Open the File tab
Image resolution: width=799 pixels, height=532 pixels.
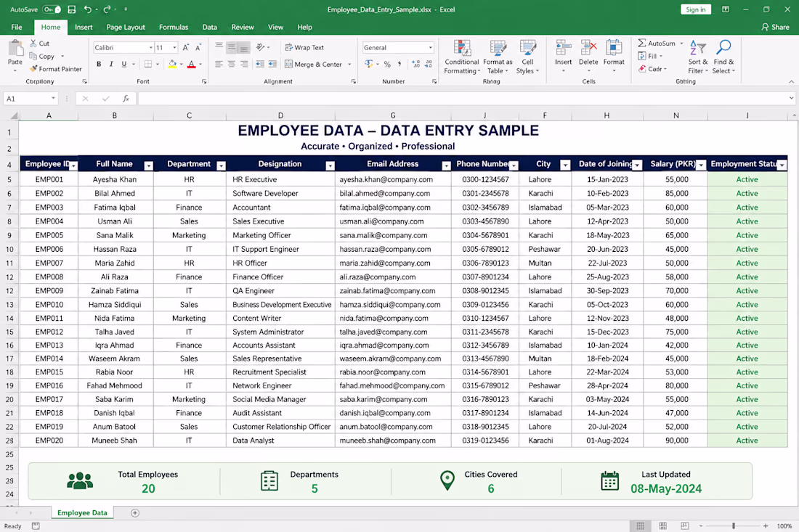17,27
